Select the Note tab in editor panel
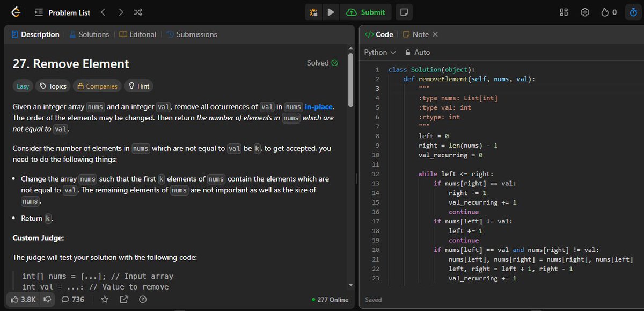The image size is (644, 311). click(x=416, y=34)
